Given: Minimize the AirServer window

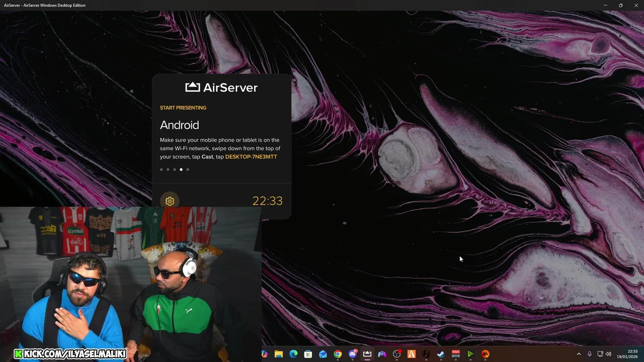Looking at the screenshot, I should click(605, 5).
